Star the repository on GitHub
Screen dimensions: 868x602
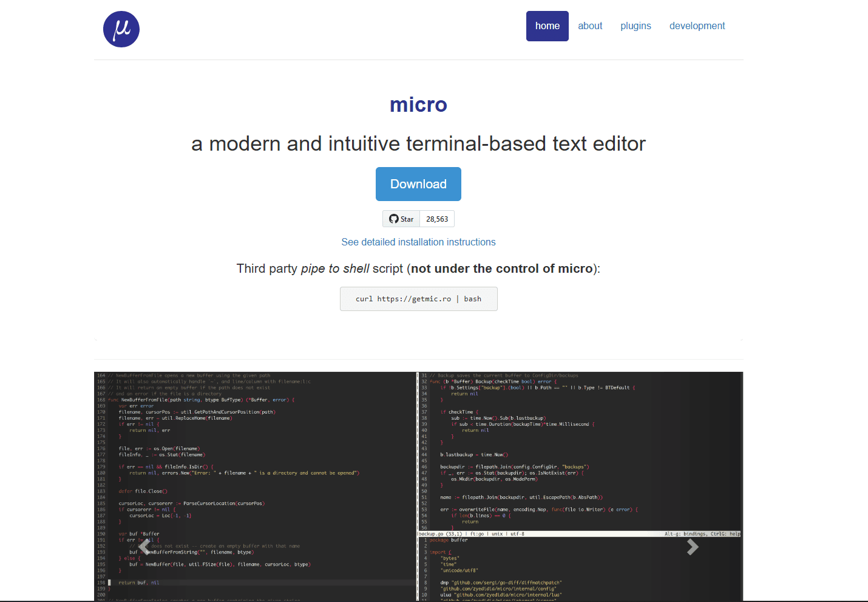pyautogui.click(x=401, y=219)
